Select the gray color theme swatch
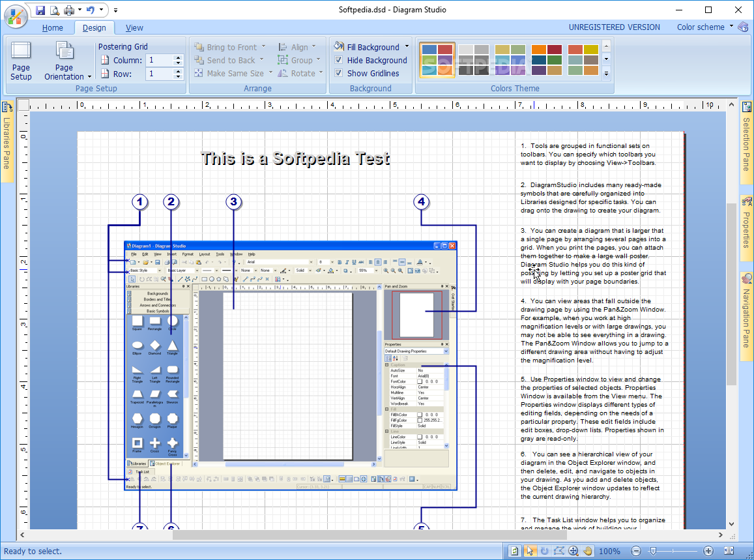 pyautogui.click(x=473, y=60)
